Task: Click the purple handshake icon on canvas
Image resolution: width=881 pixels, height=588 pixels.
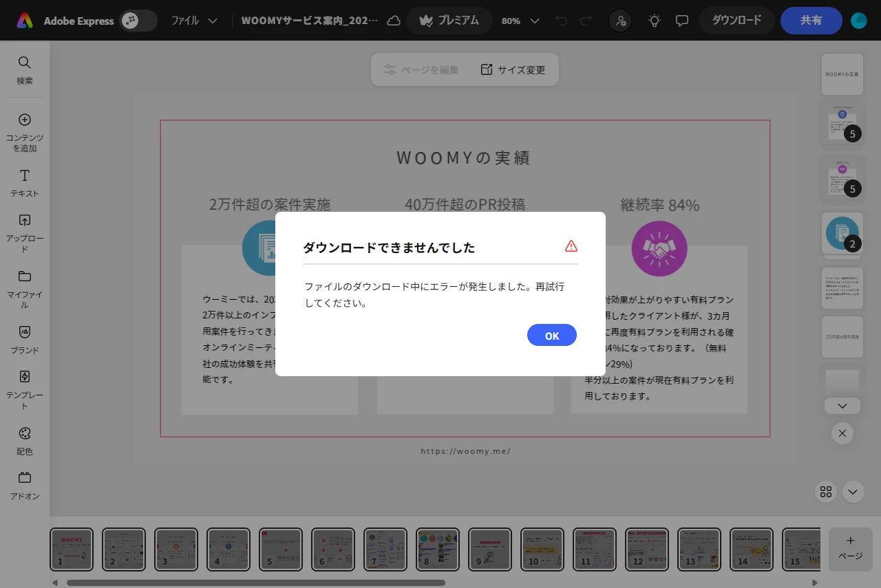Action: pyautogui.click(x=659, y=248)
